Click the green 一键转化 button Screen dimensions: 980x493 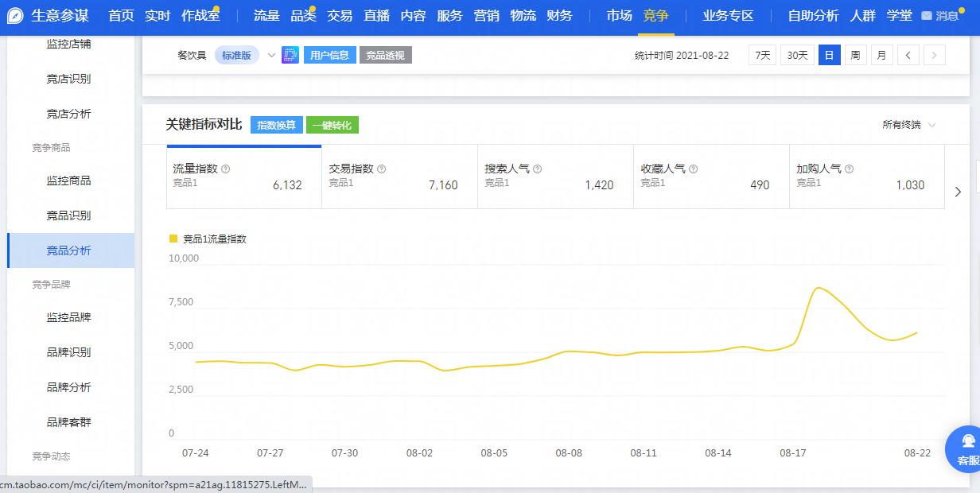334,125
